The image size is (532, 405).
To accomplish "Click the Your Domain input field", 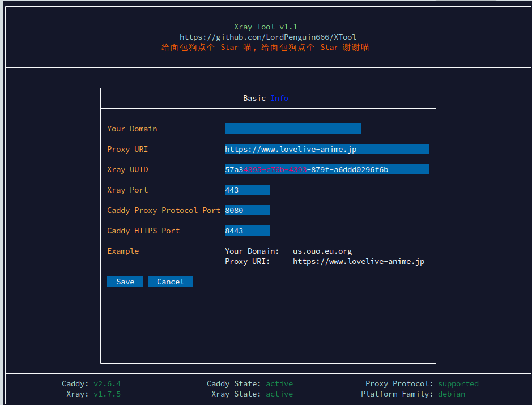I will click(x=292, y=129).
